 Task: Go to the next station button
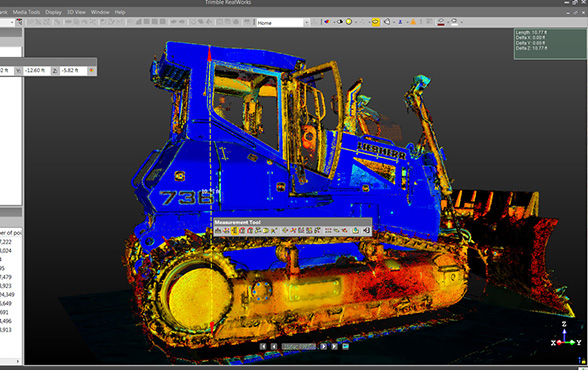(323, 346)
